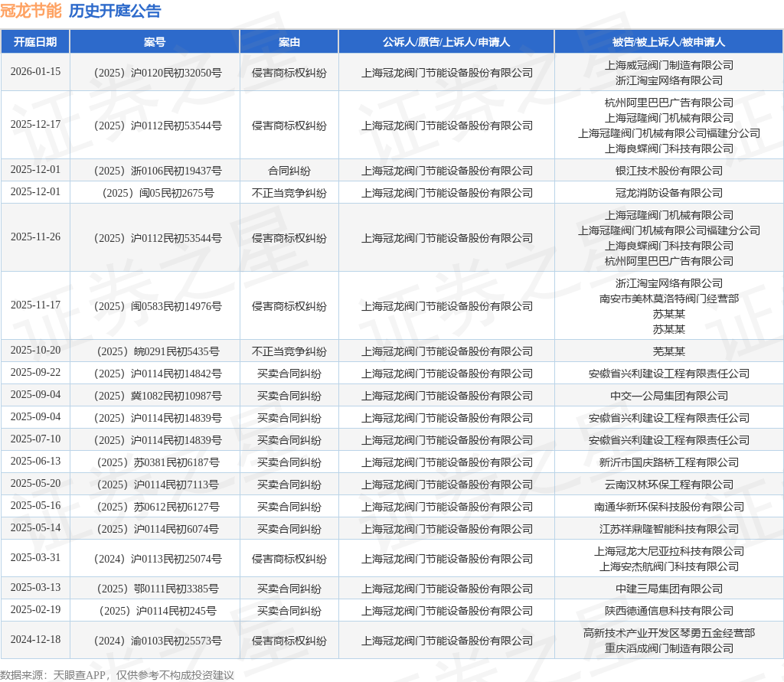Click defendant 南通华新环保科技股份有限公司
This screenshot has width=784, height=682.
click(x=669, y=507)
